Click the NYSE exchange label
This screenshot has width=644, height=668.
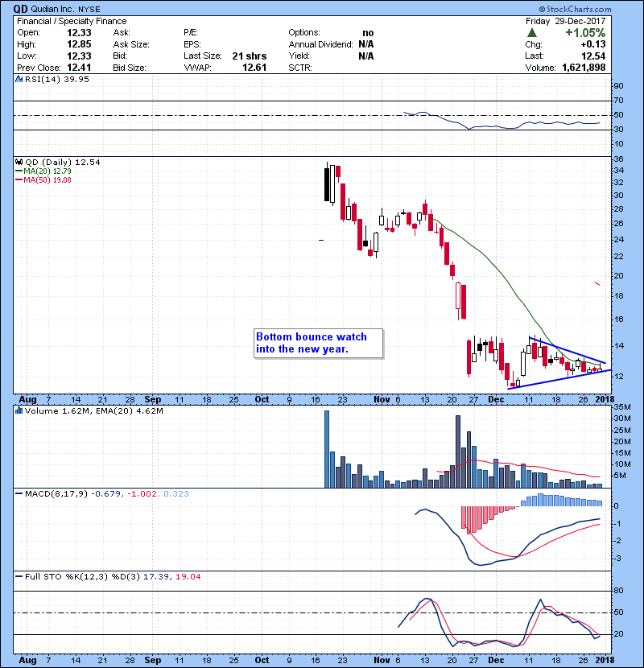tap(89, 9)
